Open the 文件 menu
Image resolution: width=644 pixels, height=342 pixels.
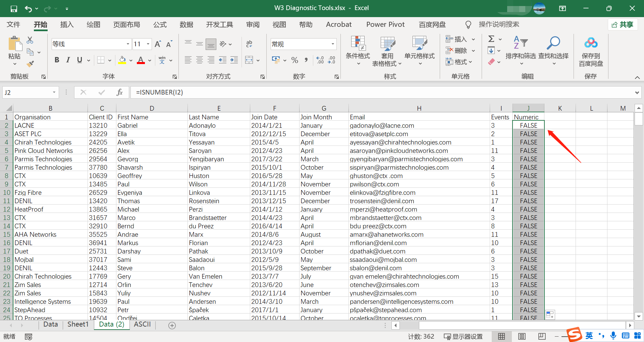coord(13,24)
